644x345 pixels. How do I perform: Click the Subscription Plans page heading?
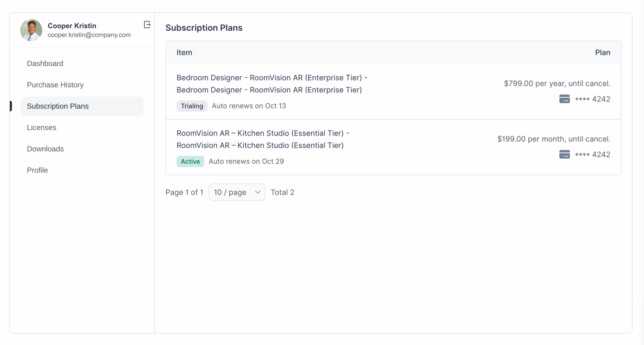204,28
